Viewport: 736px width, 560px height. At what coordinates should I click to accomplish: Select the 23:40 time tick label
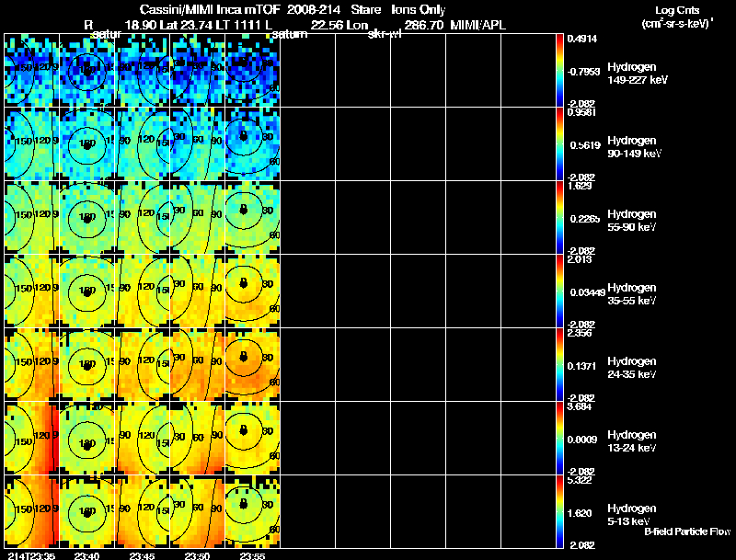point(86,554)
